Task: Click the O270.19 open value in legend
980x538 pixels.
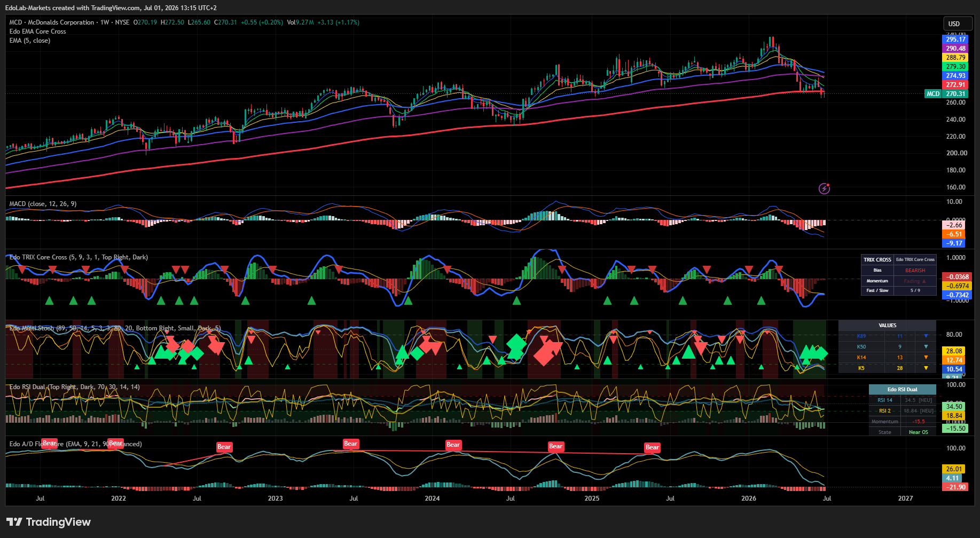Action: (145, 22)
